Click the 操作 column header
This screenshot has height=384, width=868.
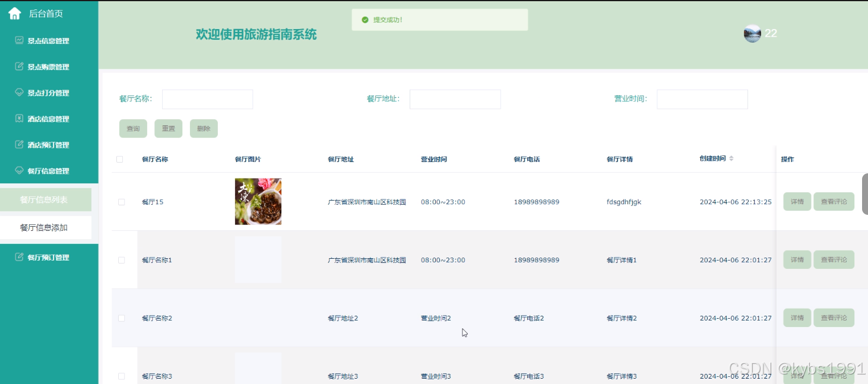coord(787,159)
